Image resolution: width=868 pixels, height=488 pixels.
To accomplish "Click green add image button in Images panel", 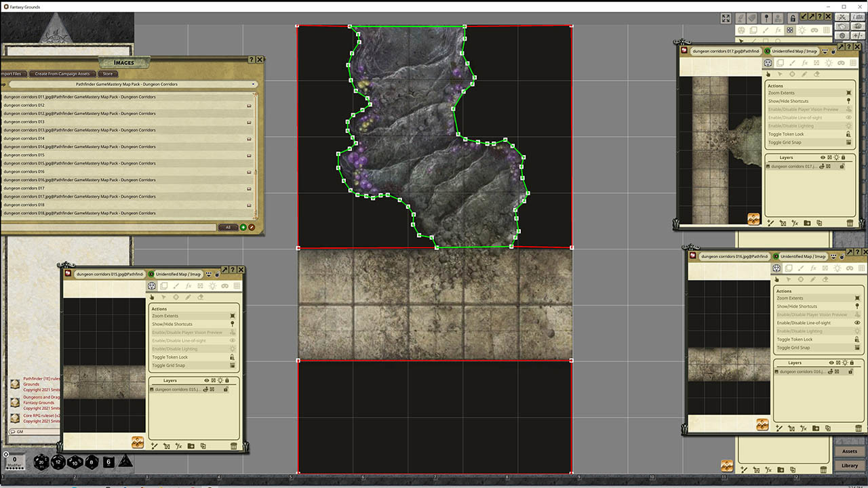I will 243,227.
